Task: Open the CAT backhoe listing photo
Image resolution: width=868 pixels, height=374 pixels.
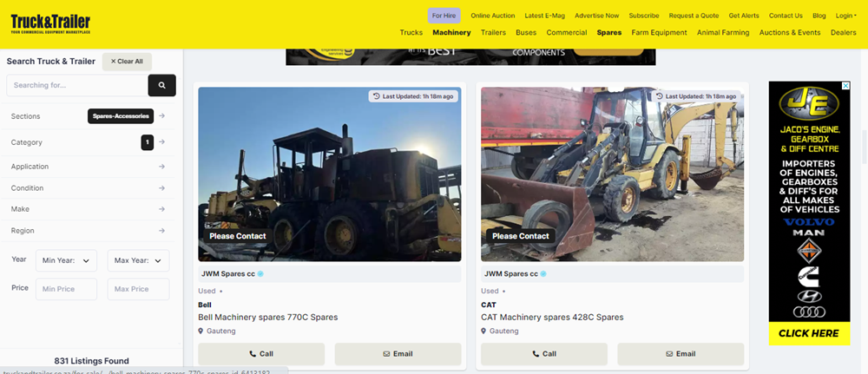Action: [x=613, y=174]
